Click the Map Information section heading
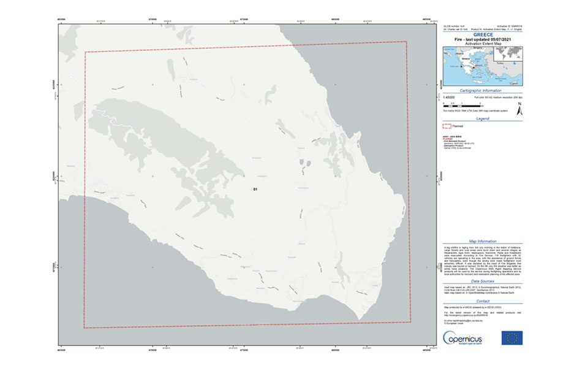This screenshot has width=588, height=368. (x=483, y=241)
